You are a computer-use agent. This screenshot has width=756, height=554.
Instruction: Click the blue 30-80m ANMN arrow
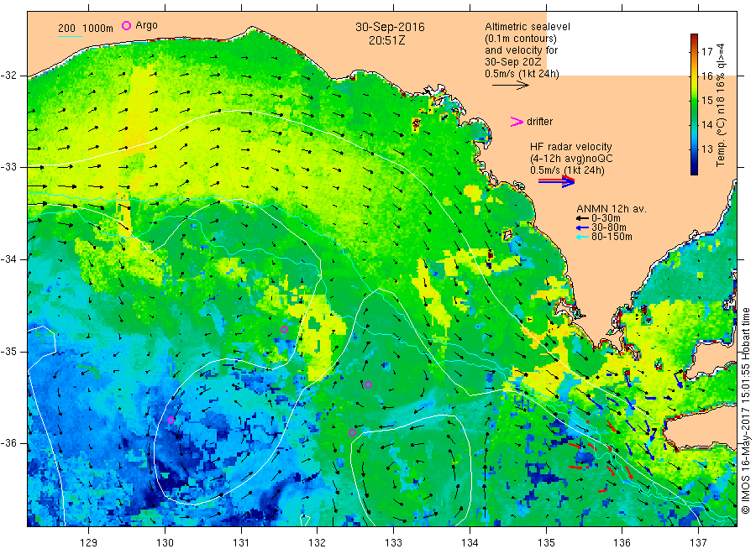point(582,227)
